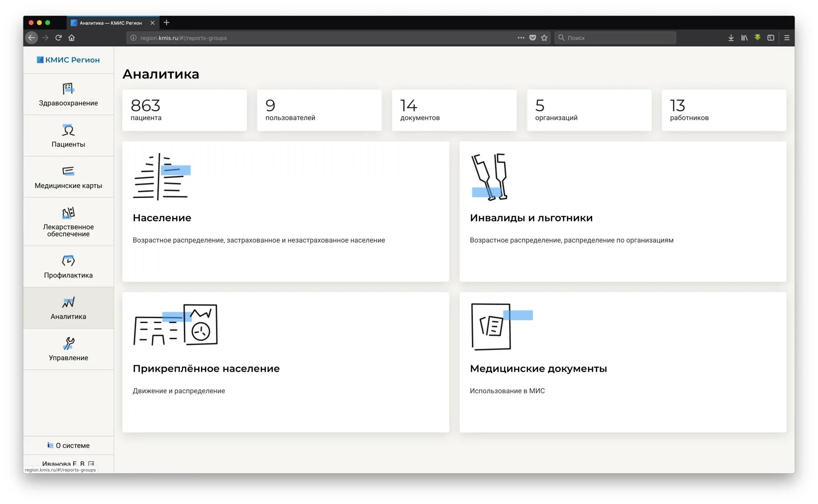818x504 pixels.
Task: Click the info icon next to О системе
Action: tap(50, 445)
